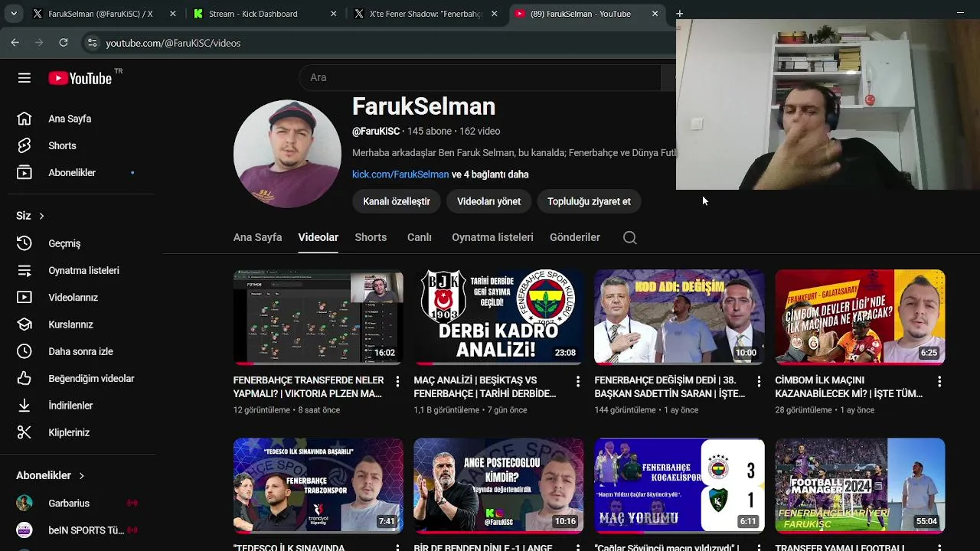Click the Videoları yönet button

[x=488, y=201]
